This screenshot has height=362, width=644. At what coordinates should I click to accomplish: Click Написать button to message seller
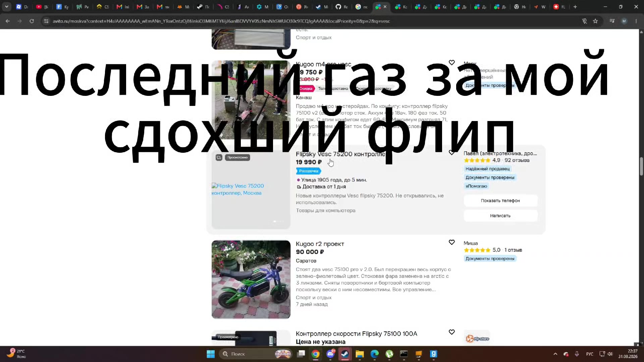(500, 216)
